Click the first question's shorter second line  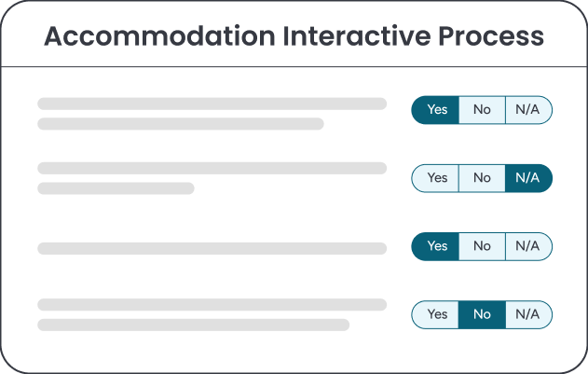coord(181,124)
